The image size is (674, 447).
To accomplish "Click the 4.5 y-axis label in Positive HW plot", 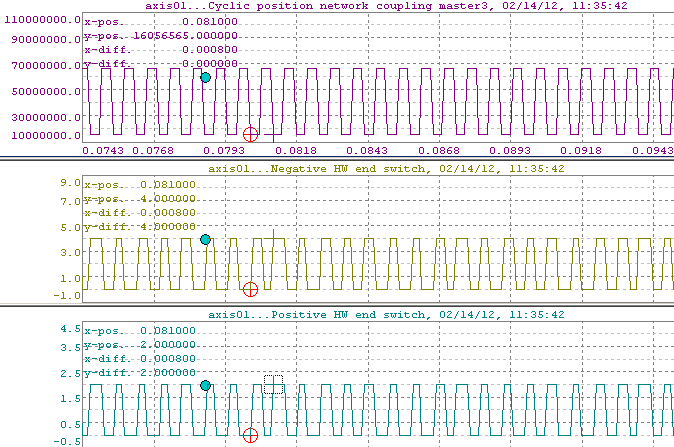I will point(70,329).
